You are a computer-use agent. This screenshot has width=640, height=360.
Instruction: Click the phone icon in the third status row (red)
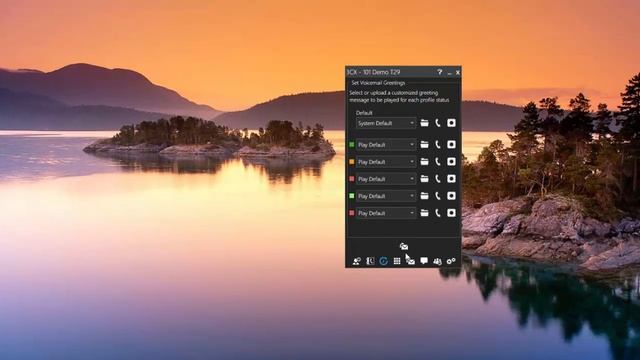(438, 179)
